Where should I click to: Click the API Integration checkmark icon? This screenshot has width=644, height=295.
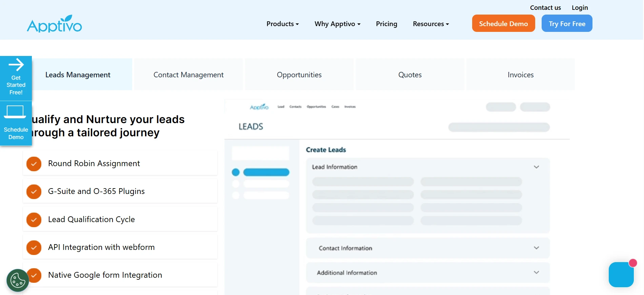pyautogui.click(x=34, y=248)
